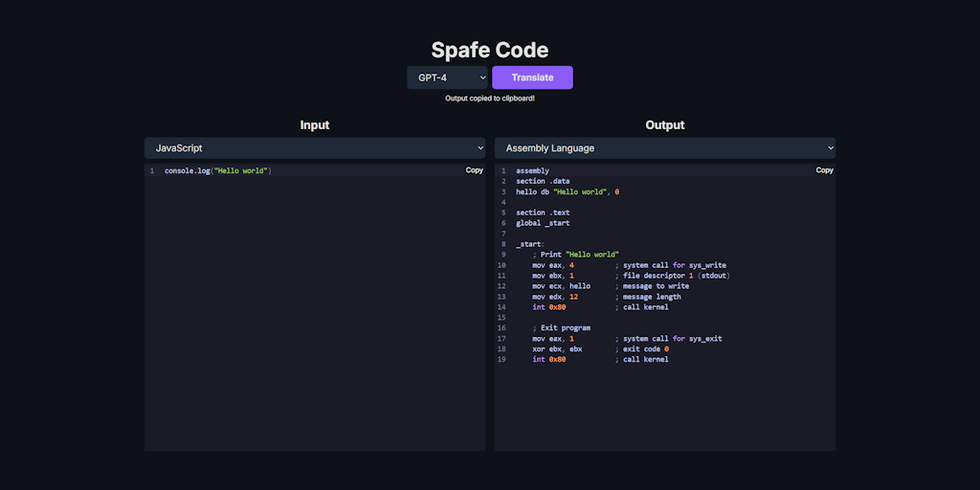Click empty area below the output code
The image size is (980, 490).
(x=664, y=412)
